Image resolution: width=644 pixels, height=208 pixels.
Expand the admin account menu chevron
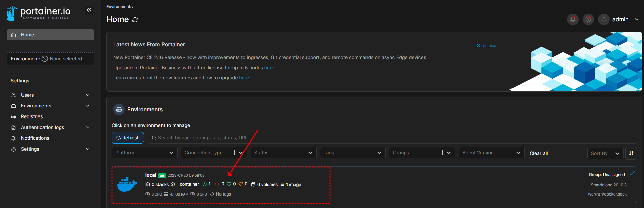pyautogui.click(x=637, y=19)
